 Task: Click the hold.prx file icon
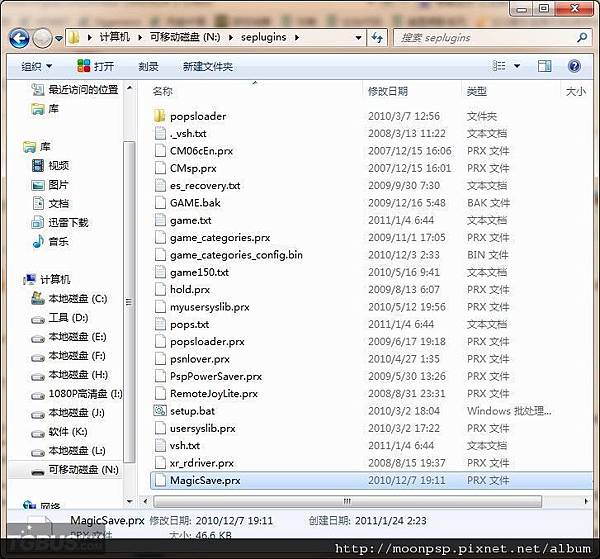[x=160, y=289]
